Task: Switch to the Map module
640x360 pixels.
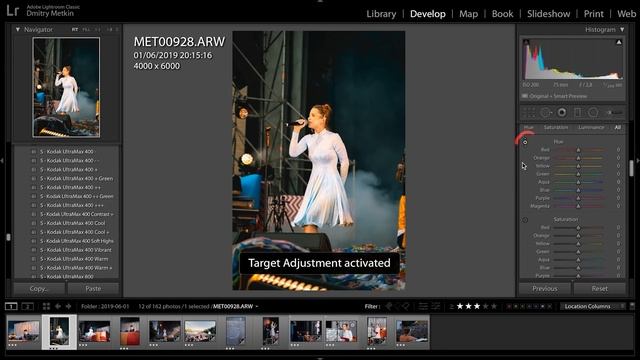Action: [469, 14]
